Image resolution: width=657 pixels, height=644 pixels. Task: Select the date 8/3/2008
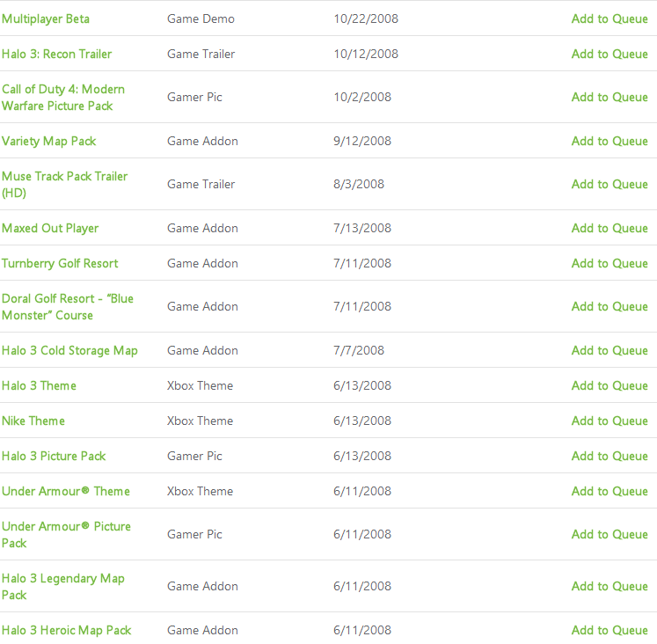tap(359, 185)
